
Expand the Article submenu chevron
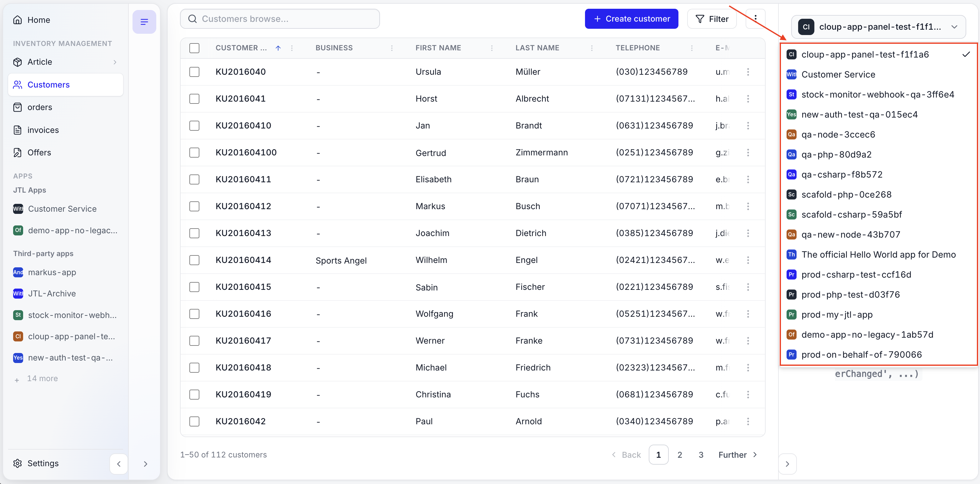[115, 62]
